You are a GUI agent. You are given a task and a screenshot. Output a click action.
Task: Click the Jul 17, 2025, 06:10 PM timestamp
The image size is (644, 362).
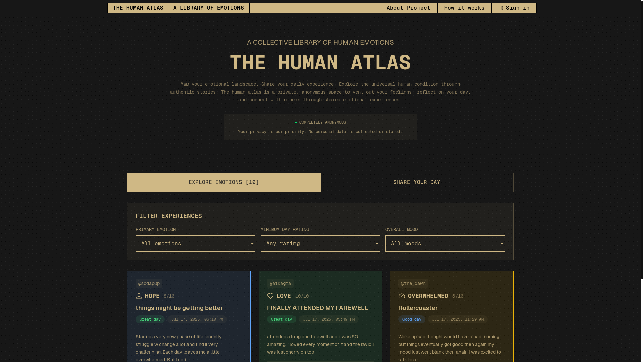click(x=197, y=319)
